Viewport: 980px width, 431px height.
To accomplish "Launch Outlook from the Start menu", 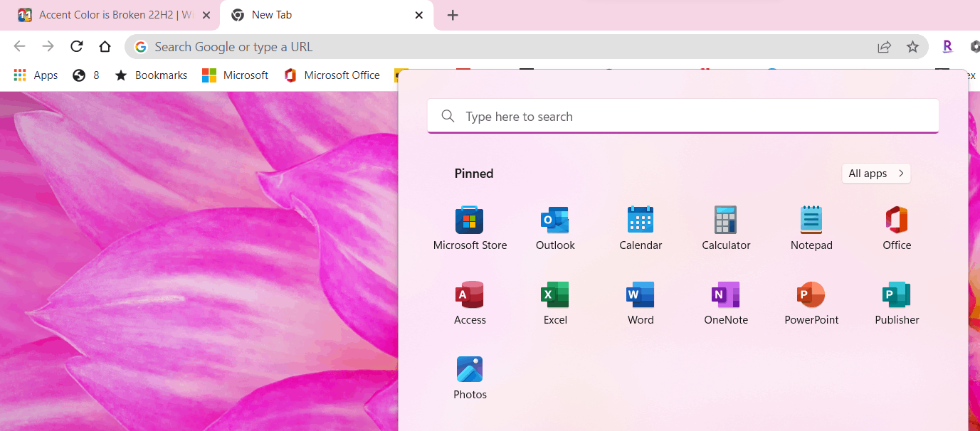I will coord(555,228).
